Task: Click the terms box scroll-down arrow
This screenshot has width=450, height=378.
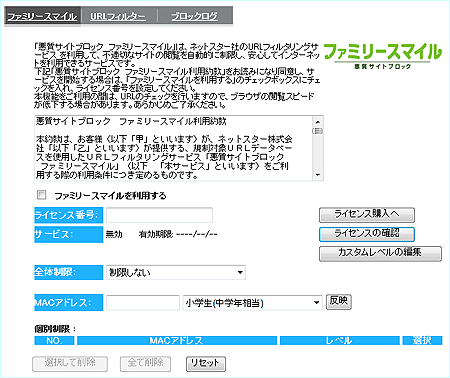Action: (318, 175)
